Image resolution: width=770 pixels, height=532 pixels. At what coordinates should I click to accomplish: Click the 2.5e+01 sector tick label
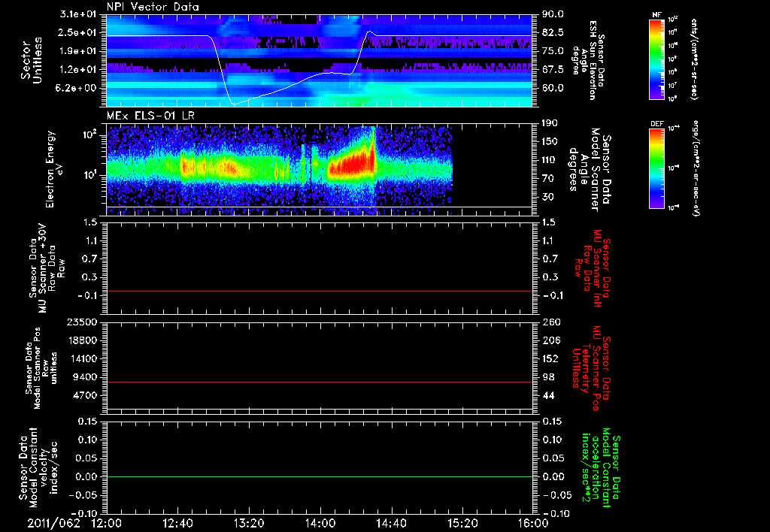(78, 32)
